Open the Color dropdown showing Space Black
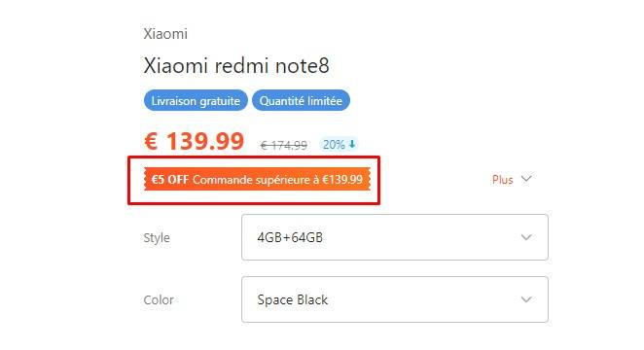 point(395,299)
